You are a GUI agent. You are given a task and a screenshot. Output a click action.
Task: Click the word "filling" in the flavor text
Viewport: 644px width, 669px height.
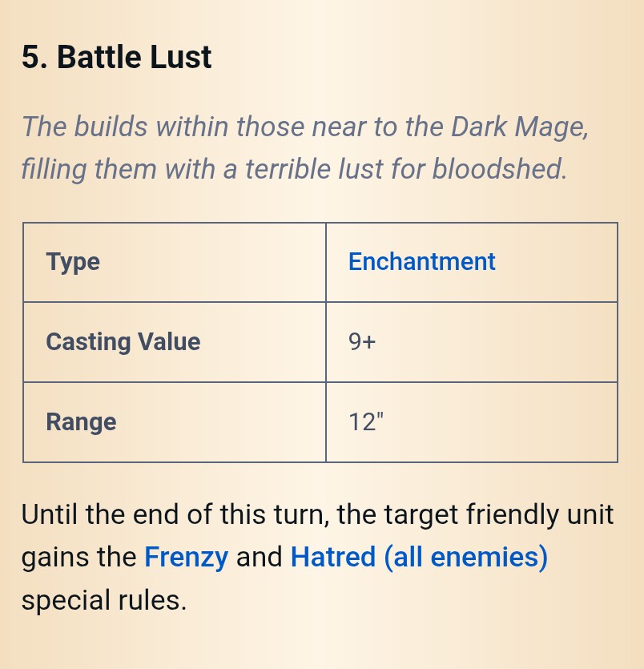53,169
